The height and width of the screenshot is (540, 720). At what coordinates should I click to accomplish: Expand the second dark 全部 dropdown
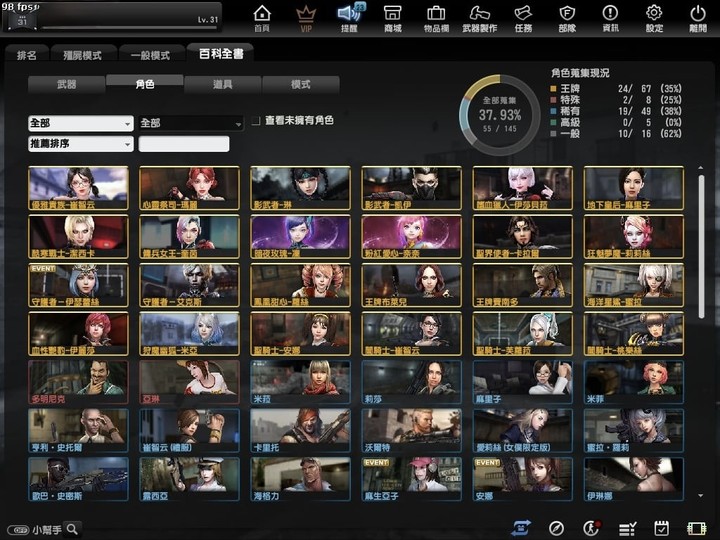coord(191,123)
